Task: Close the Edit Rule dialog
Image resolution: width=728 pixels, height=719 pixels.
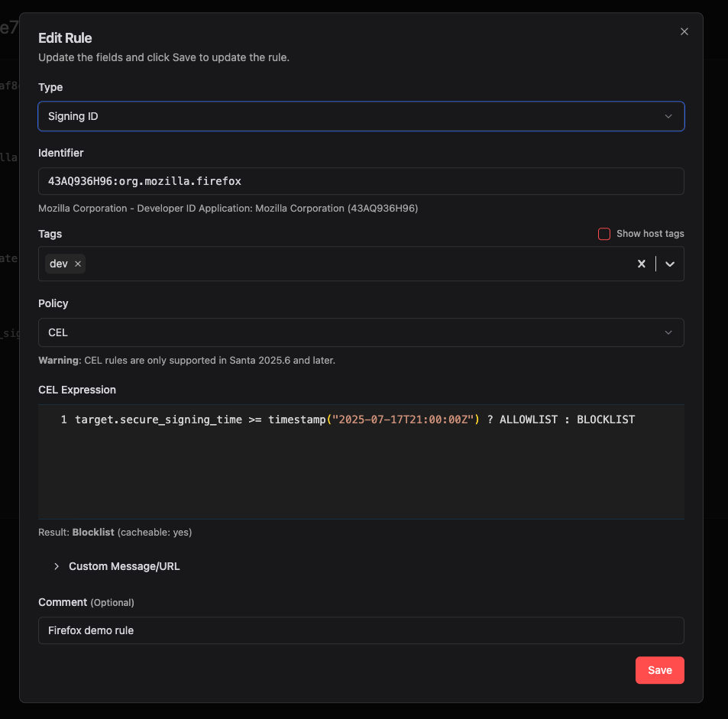Action: [x=684, y=31]
